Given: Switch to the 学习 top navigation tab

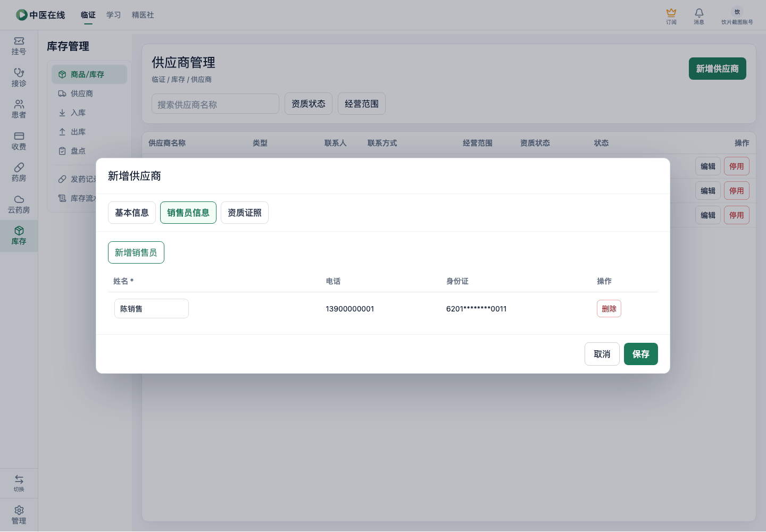Looking at the screenshot, I should (x=114, y=15).
